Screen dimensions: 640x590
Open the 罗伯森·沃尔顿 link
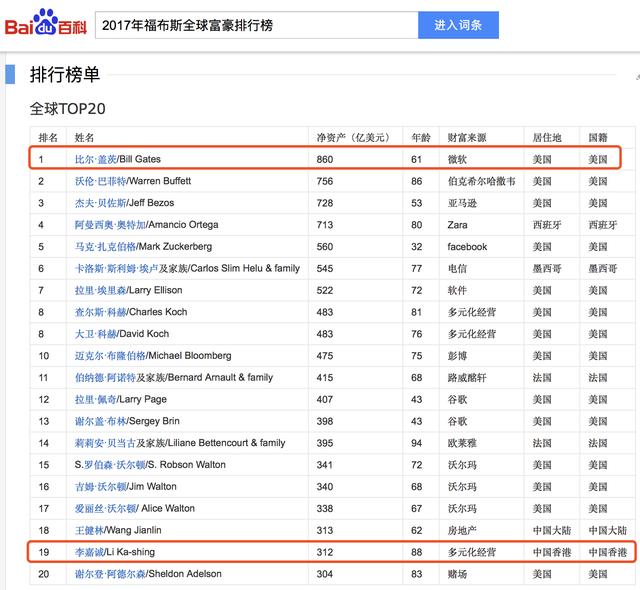[x=114, y=465]
